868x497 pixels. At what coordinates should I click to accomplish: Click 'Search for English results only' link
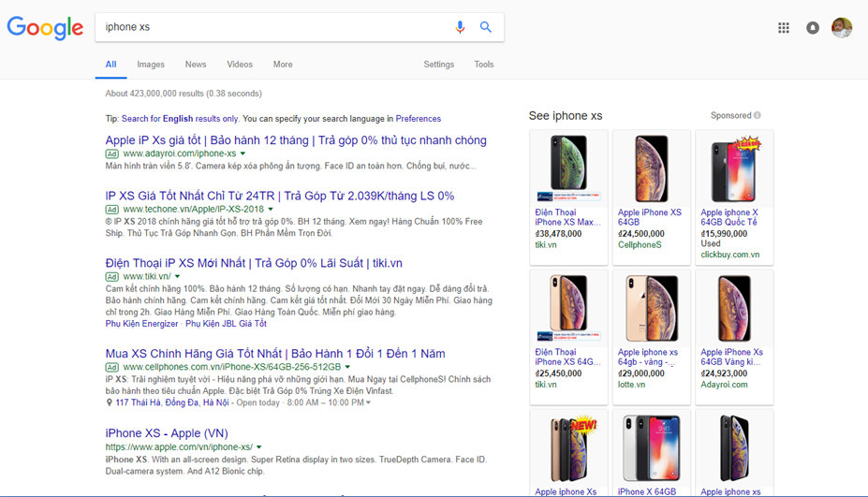pyautogui.click(x=180, y=119)
